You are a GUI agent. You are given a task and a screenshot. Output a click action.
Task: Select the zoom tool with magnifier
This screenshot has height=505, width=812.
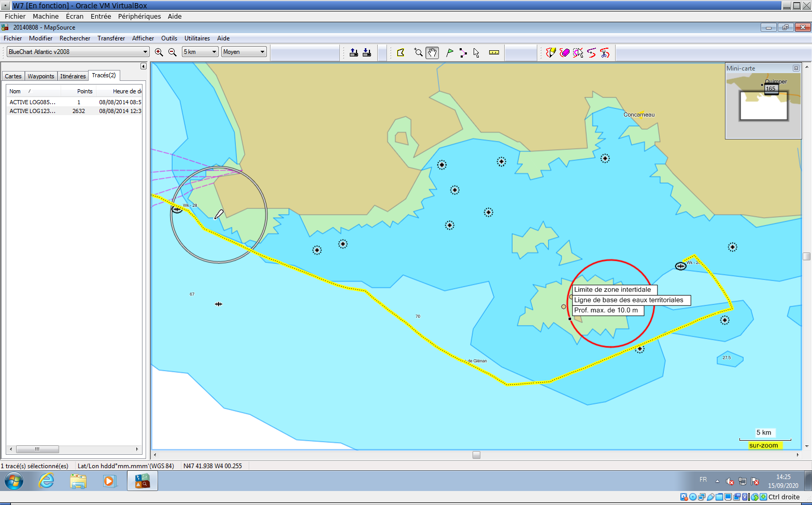click(419, 52)
